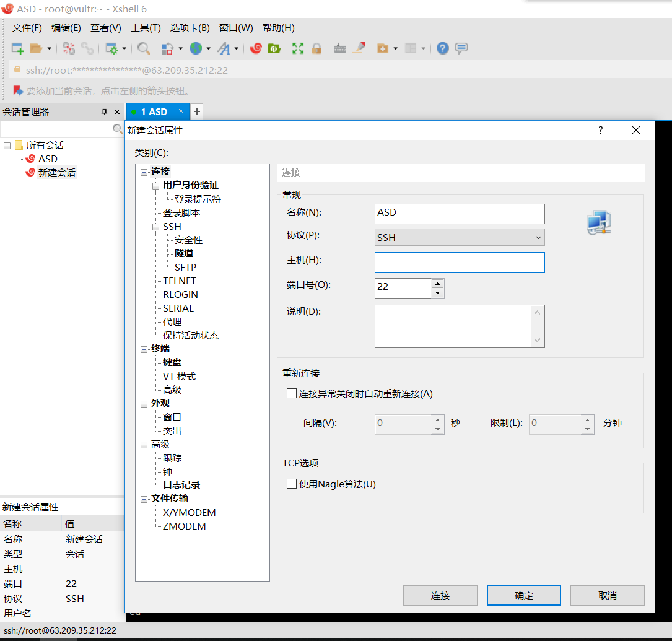This screenshot has width=672, height=641.
Task: Collapse the SSH tree node
Action: (155, 227)
